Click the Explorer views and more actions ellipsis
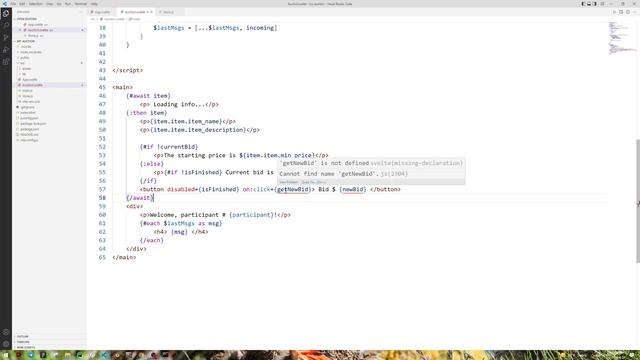This screenshot has height=360, width=640. (81, 12)
